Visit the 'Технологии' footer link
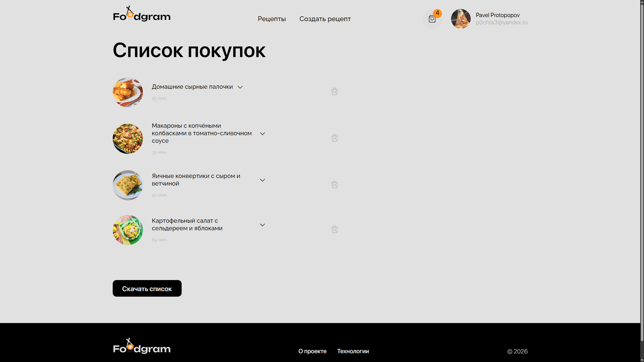Viewport: 644px width, 362px height. (353, 351)
